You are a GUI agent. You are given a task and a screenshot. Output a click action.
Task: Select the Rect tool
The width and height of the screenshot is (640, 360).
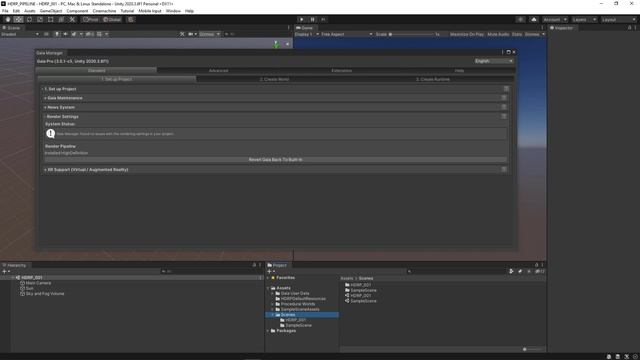(x=51, y=20)
